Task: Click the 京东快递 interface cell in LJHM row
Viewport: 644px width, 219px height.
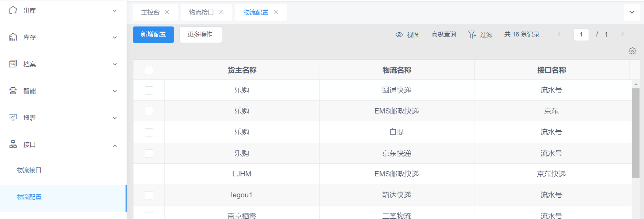Action: 551,174
